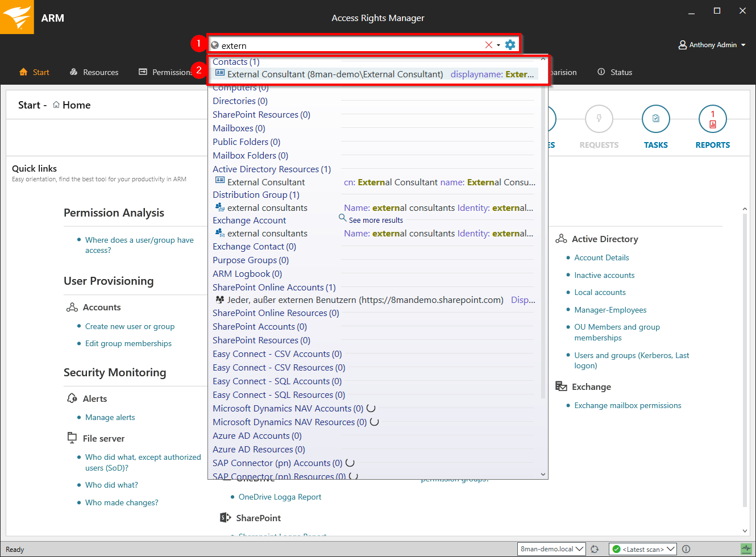756x557 pixels.
Task: Click the info icon in status bar
Action: 686,549
